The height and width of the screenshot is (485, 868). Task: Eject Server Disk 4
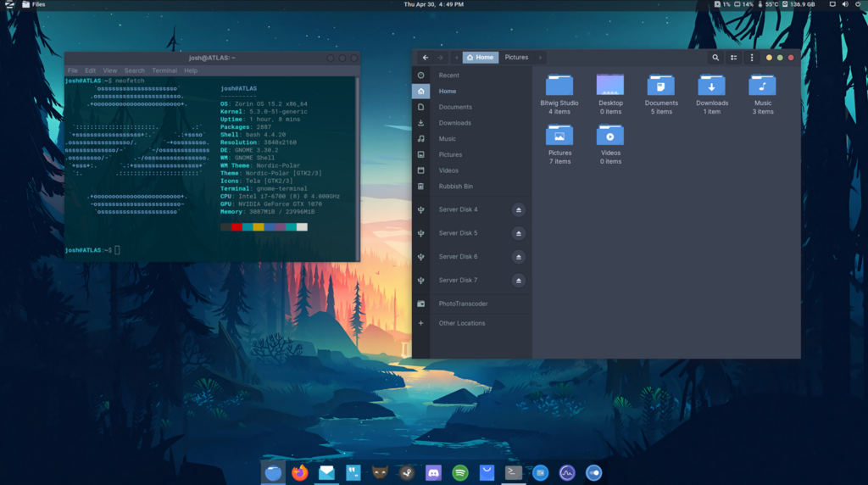(519, 209)
